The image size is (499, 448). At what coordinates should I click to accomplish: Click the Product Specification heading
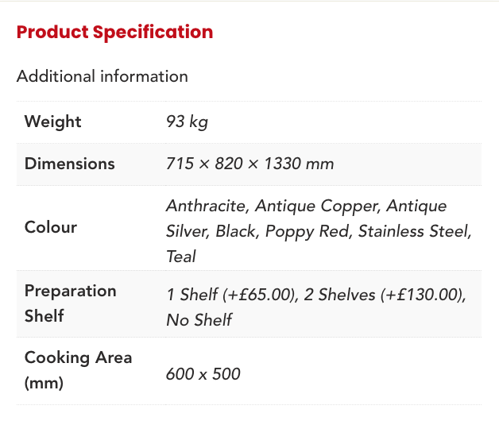click(114, 33)
